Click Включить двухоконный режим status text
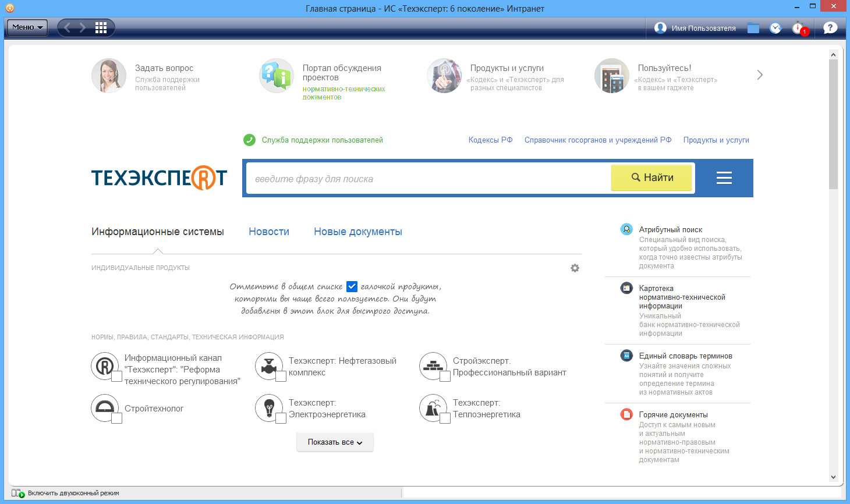 click(x=73, y=493)
